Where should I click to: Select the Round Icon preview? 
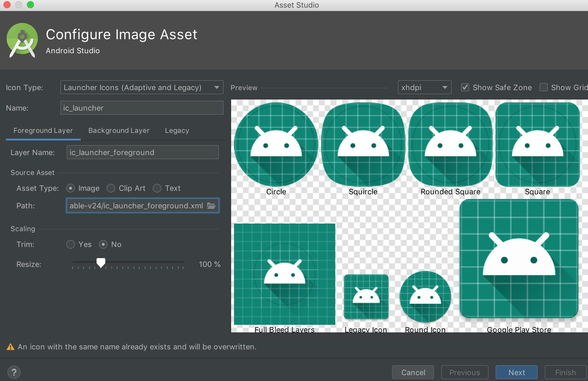pos(425,297)
